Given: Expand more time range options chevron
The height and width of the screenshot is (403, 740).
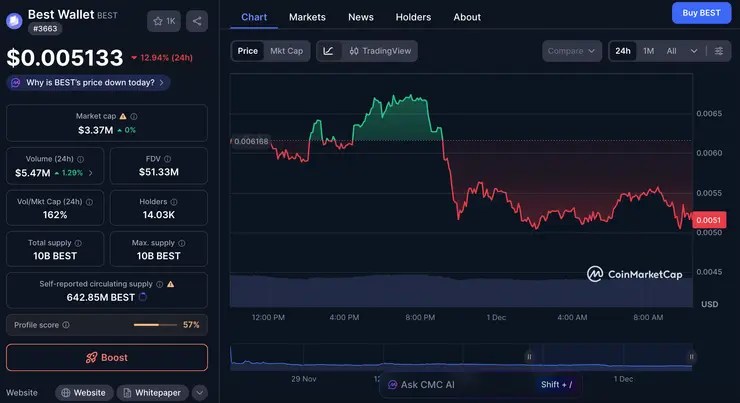Looking at the screenshot, I should 694,51.
